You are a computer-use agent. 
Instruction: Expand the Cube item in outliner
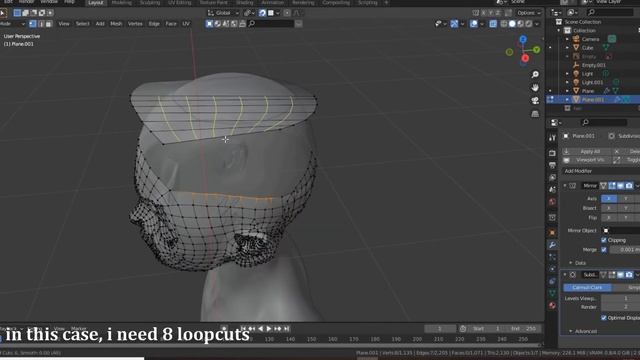(567, 48)
